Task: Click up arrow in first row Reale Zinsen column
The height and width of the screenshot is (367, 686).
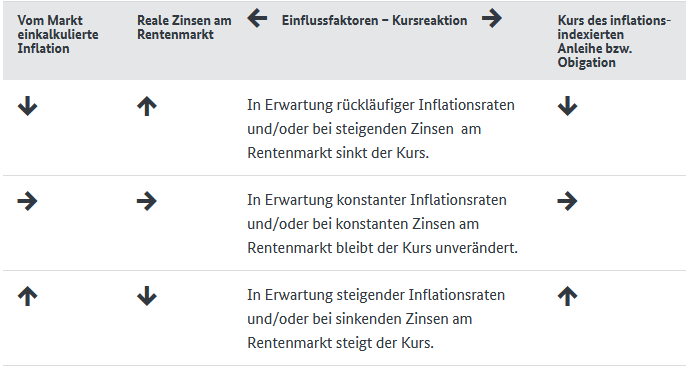Action: [147, 106]
